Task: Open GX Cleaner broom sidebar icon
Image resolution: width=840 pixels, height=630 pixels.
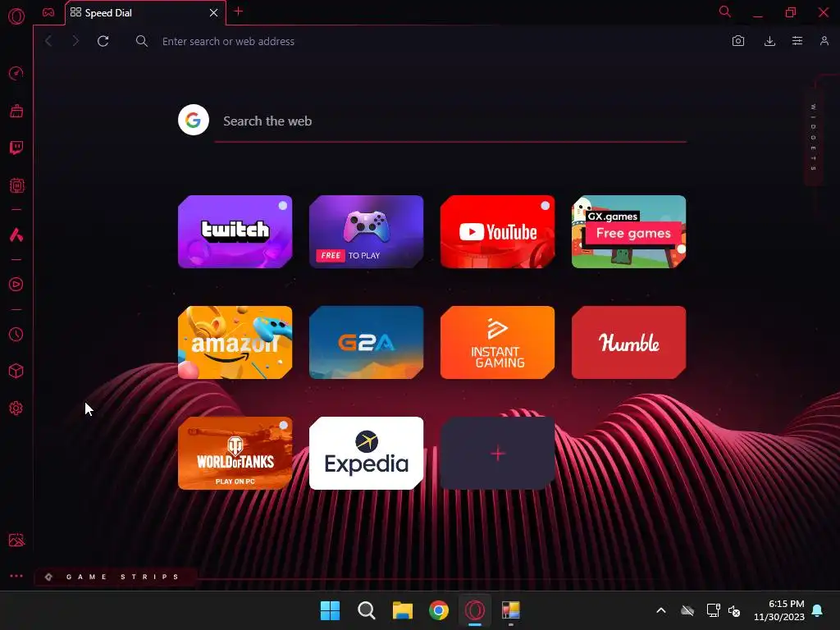Action: (16, 111)
